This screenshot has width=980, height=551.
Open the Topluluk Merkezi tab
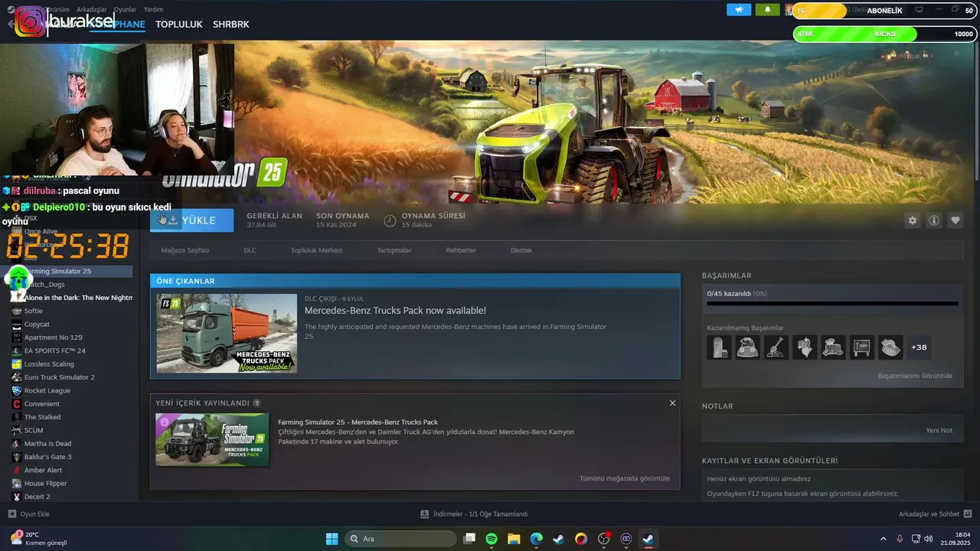pos(316,250)
